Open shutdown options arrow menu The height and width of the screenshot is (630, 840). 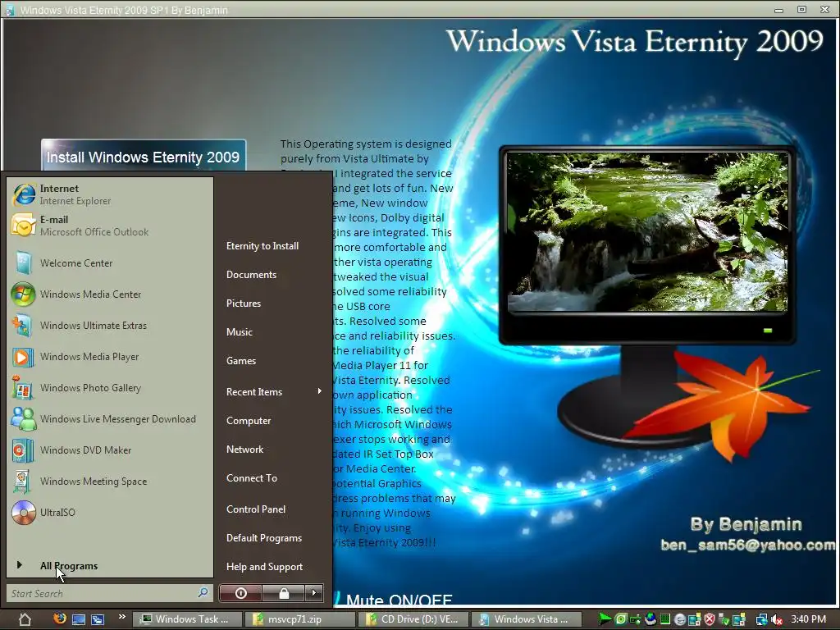pos(314,593)
